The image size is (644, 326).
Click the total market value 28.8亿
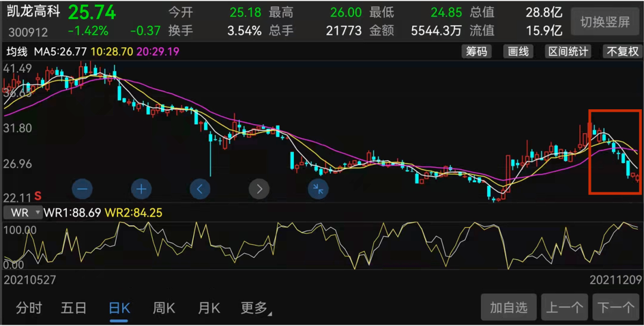(x=544, y=13)
